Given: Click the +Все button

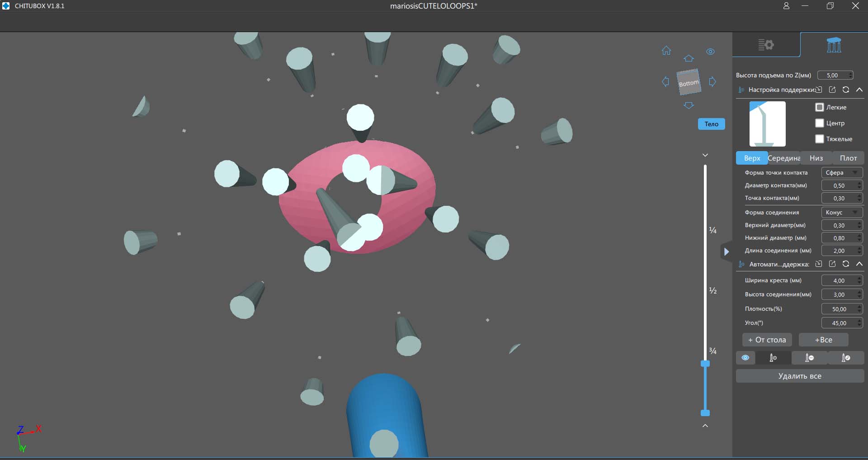Looking at the screenshot, I should click(823, 340).
